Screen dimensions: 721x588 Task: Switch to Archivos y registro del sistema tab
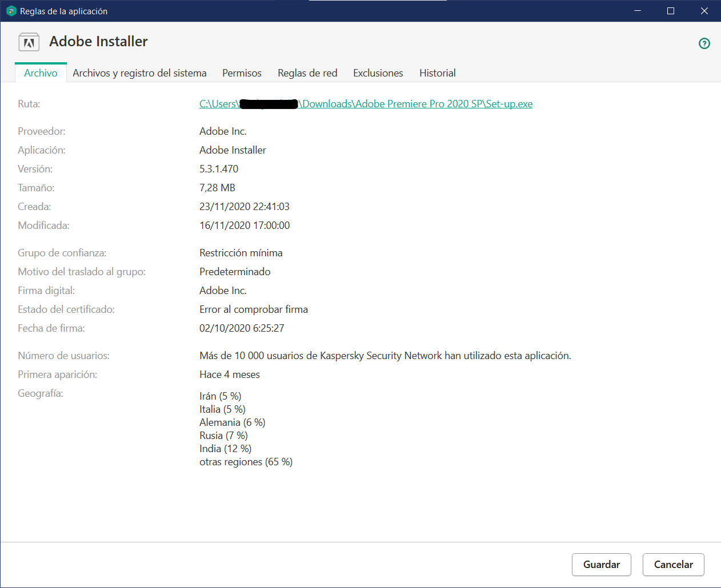coord(139,73)
